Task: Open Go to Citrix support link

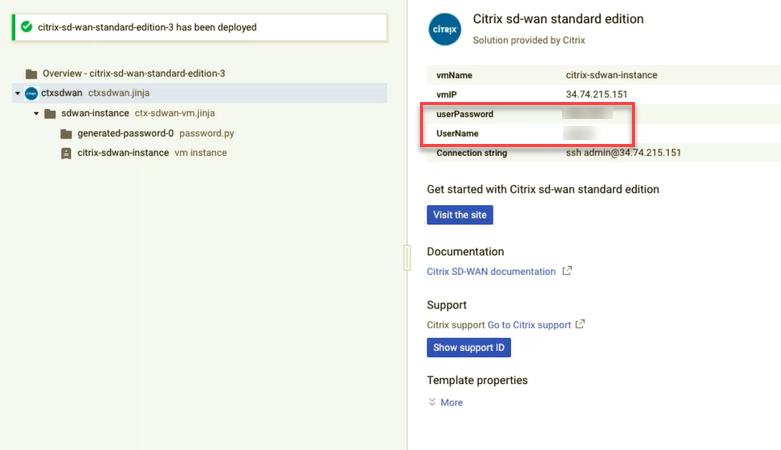Action: [529, 325]
